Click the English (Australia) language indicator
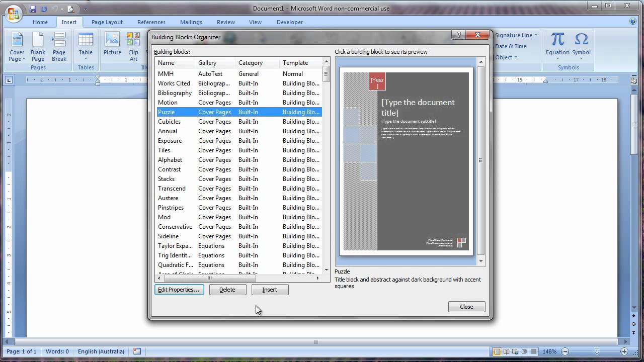Image resolution: width=644 pixels, height=362 pixels. coord(101,351)
